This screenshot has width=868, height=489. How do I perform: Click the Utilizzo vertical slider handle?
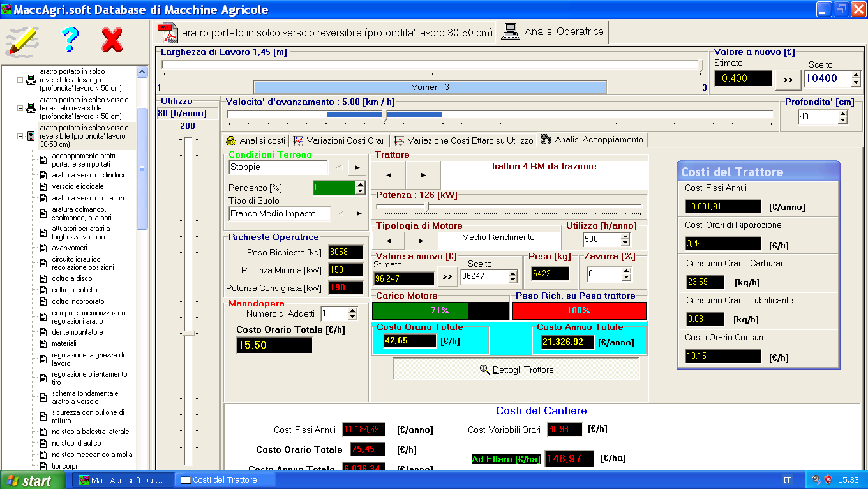[x=188, y=333]
